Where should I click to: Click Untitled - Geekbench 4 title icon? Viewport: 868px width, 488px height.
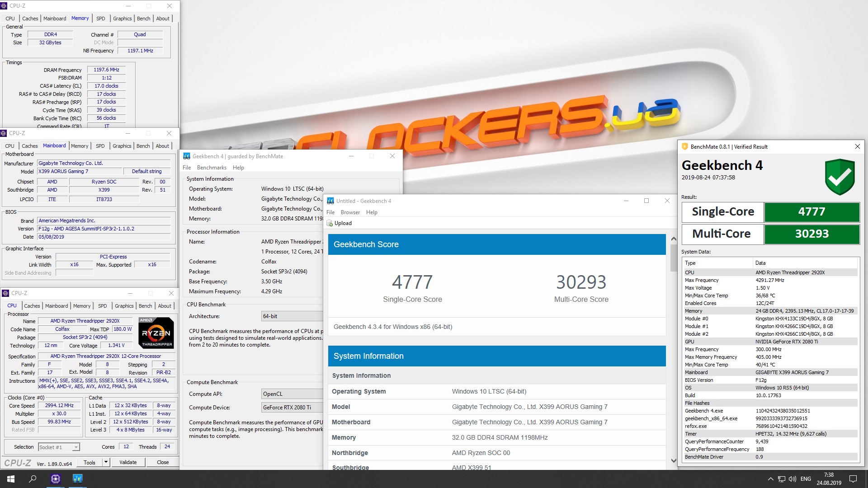pyautogui.click(x=330, y=201)
